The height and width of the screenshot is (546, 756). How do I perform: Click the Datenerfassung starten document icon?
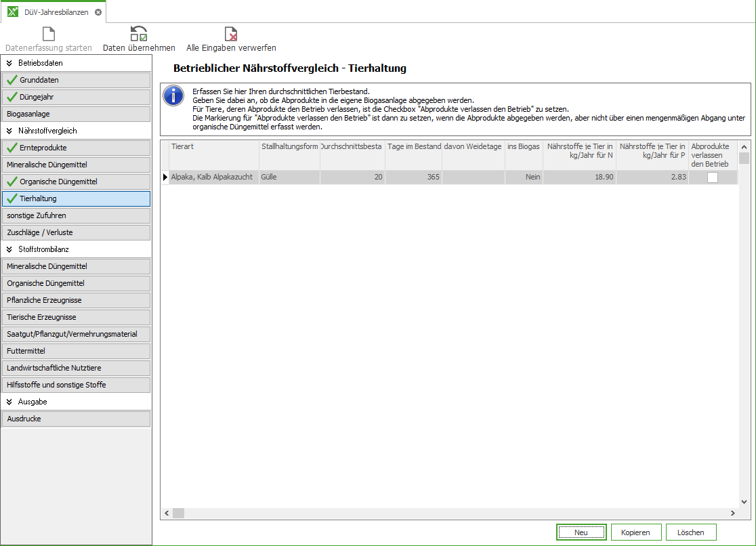(49, 34)
